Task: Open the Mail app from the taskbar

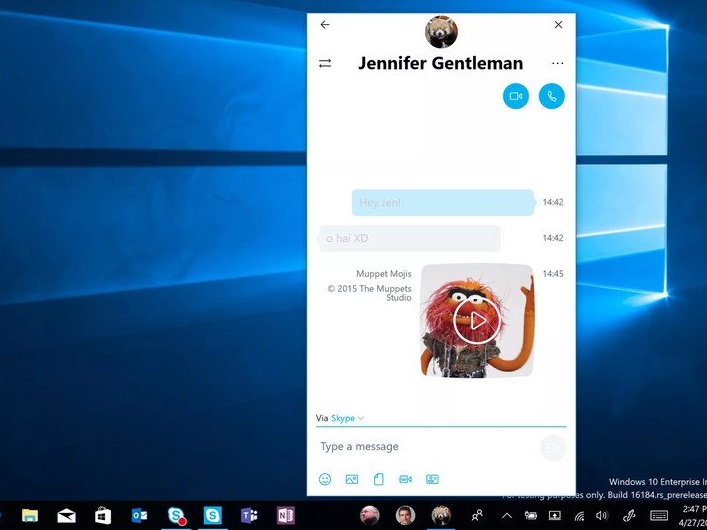Action: click(x=66, y=516)
